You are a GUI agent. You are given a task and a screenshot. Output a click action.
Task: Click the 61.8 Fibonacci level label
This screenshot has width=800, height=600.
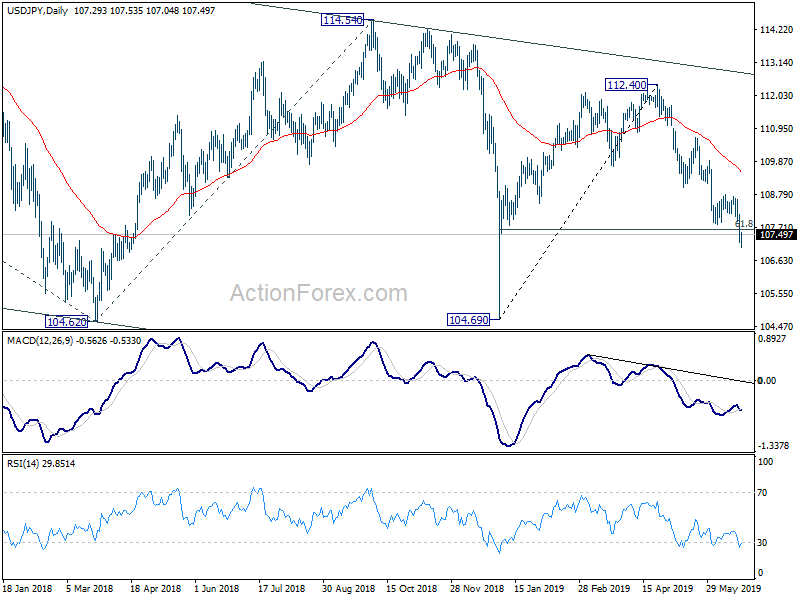[x=744, y=223]
